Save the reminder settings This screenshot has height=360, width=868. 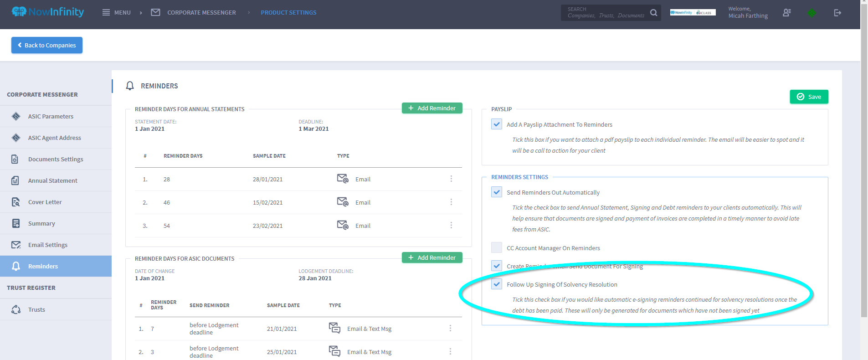[809, 97]
